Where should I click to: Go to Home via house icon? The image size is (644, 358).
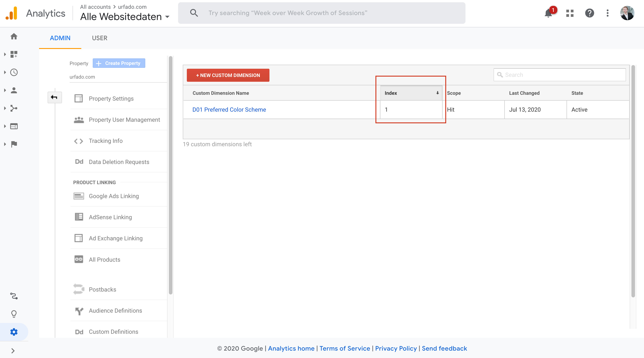pyautogui.click(x=14, y=37)
